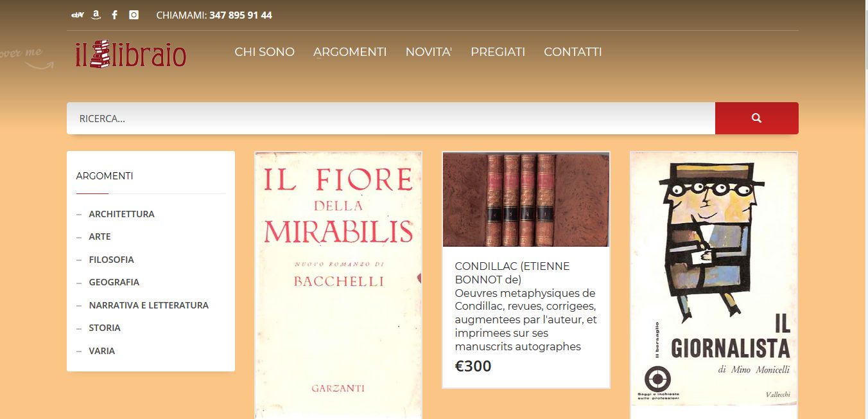Go to il libraio logo homepage
Screen dimensions: 868x419
(130, 55)
